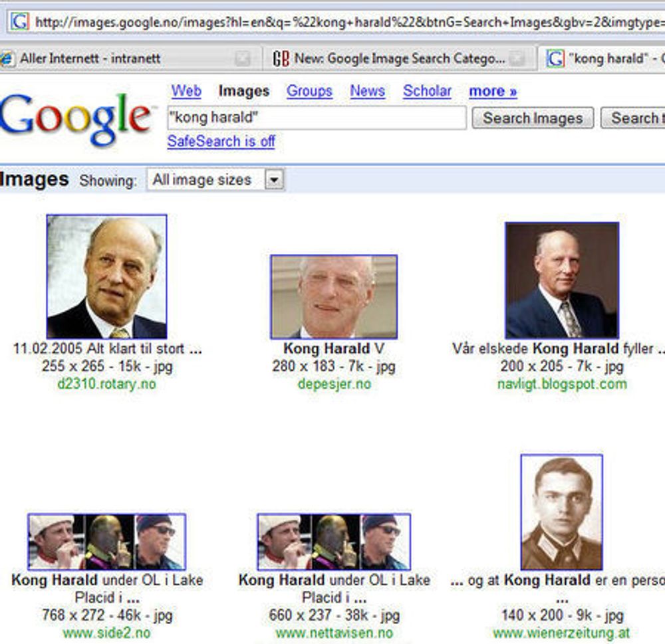This screenshot has height=644, width=665.
Task: Open the All image sizes dropdown arrow
Action: pyautogui.click(x=275, y=179)
